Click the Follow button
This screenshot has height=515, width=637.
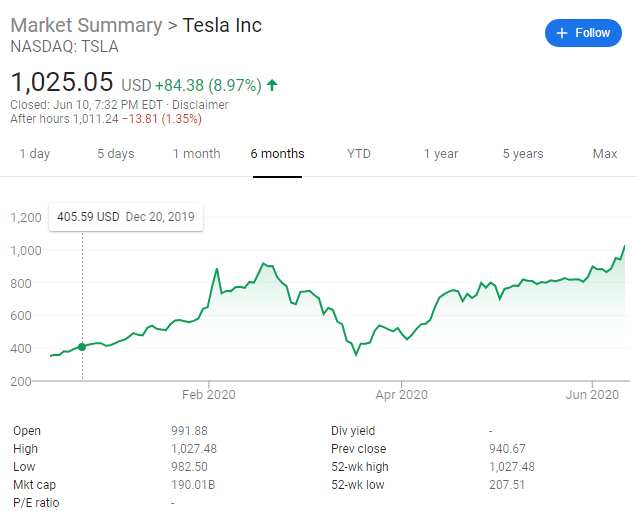tap(583, 33)
